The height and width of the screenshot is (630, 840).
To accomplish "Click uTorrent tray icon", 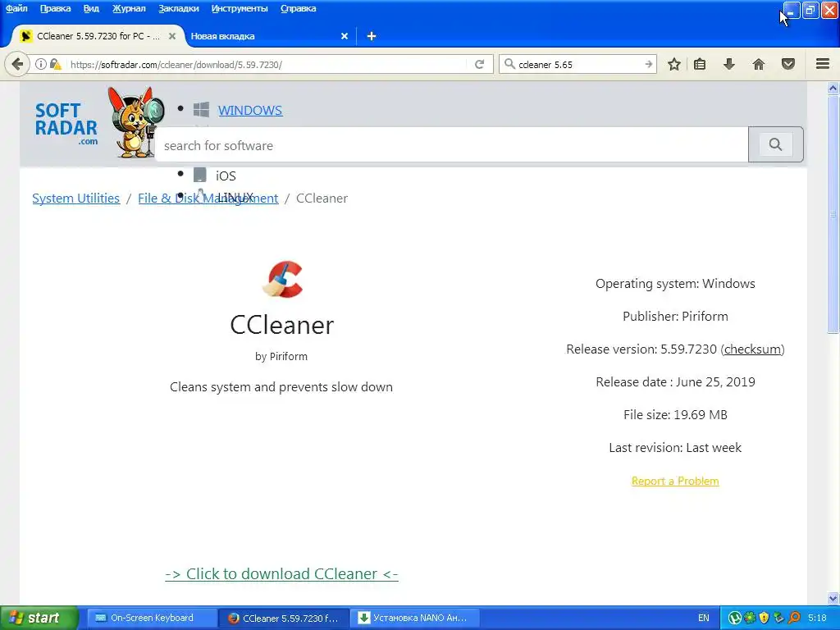I will pos(735,618).
